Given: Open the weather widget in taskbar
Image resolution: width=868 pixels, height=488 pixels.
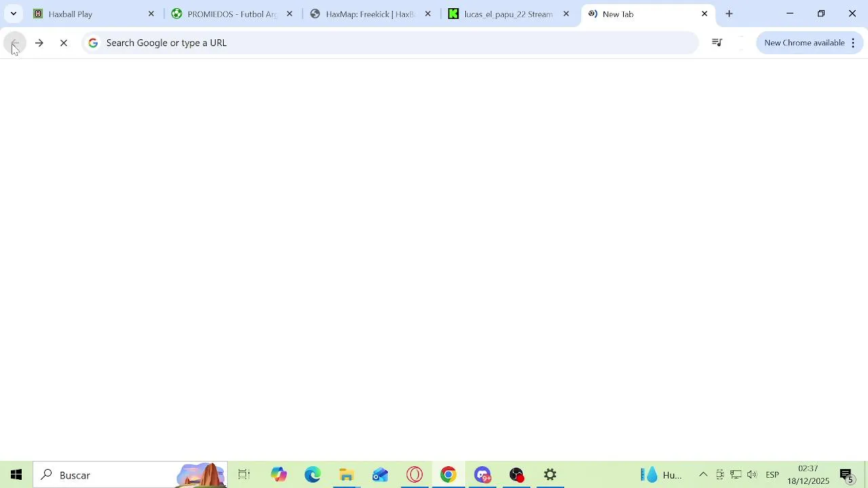Looking at the screenshot, I should [660, 475].
